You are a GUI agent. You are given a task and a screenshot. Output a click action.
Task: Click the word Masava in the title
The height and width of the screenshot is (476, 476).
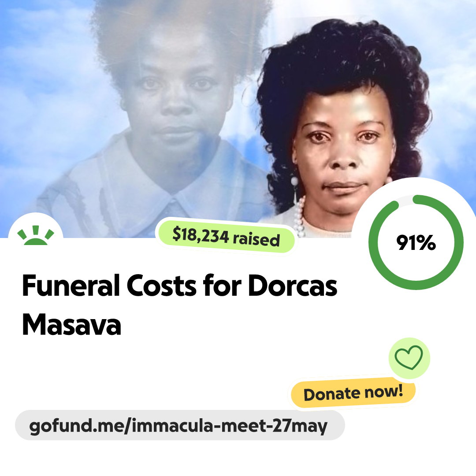pos(72,324)
